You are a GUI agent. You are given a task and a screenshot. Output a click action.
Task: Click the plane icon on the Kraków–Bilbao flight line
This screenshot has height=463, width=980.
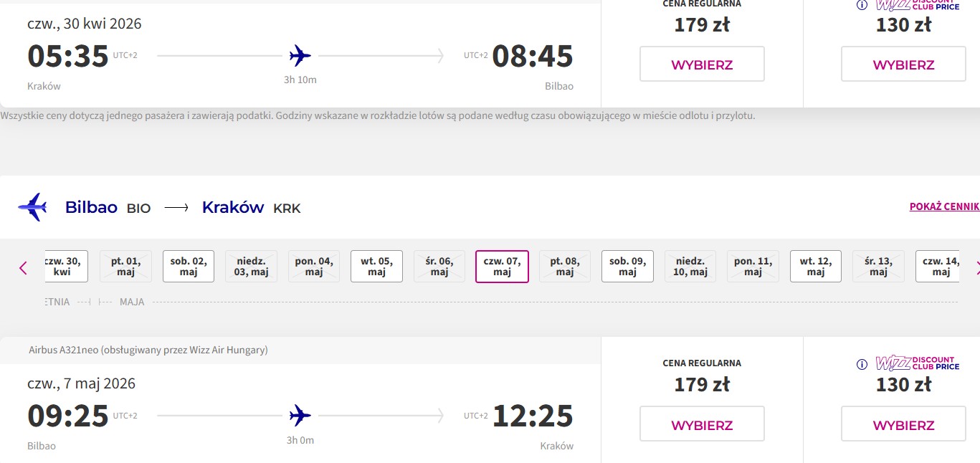[300, 55]
